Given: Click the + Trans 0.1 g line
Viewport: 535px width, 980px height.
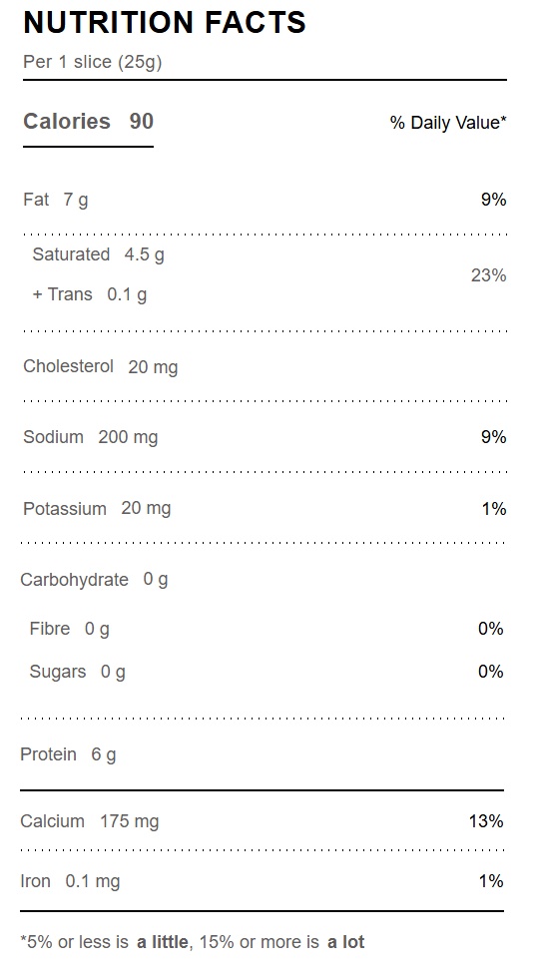Looking at the screenshot, I should (x=90, y=294).
